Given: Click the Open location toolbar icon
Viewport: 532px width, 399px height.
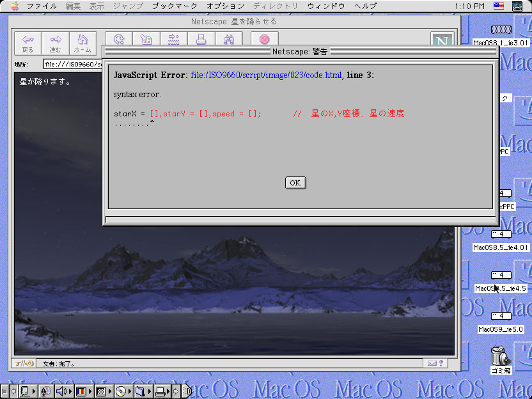Looking at the screenshot, I should pos(174,38).
